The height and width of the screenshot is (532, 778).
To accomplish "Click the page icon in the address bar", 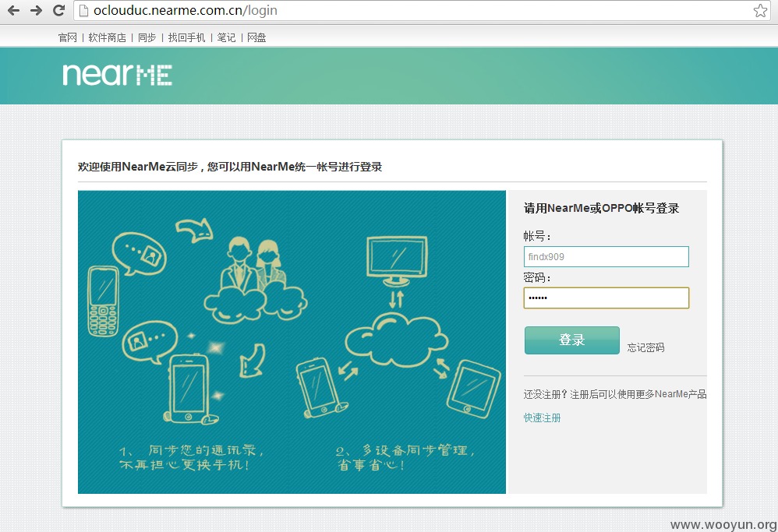I will tap(83, 10).
